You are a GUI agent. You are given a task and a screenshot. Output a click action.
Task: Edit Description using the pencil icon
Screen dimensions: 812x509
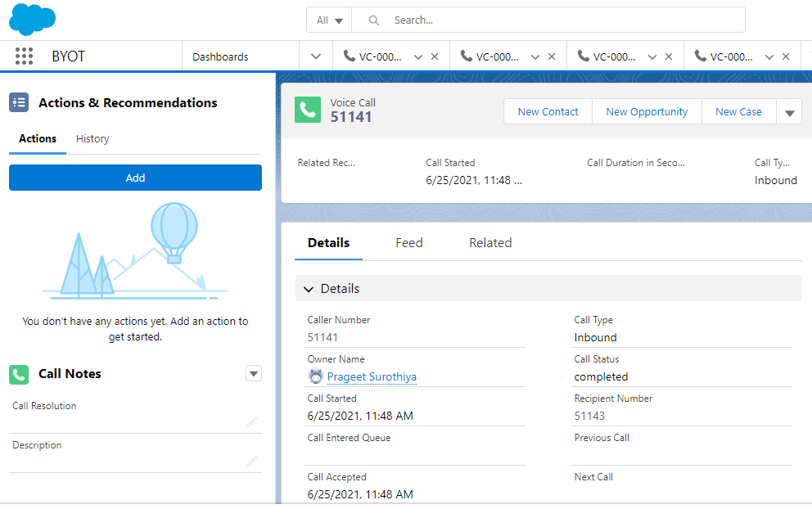tap(252, 462)
